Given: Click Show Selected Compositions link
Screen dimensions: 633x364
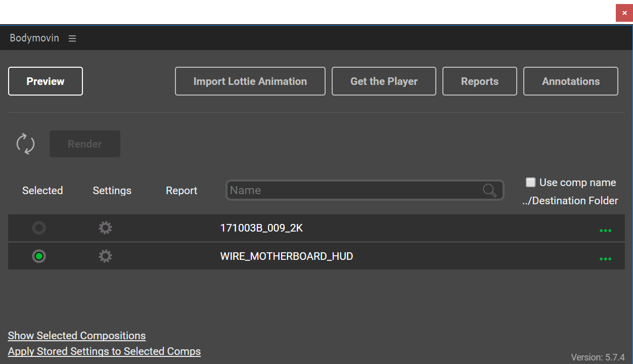Looking at the screenshot, I should [x=77, y=336].
